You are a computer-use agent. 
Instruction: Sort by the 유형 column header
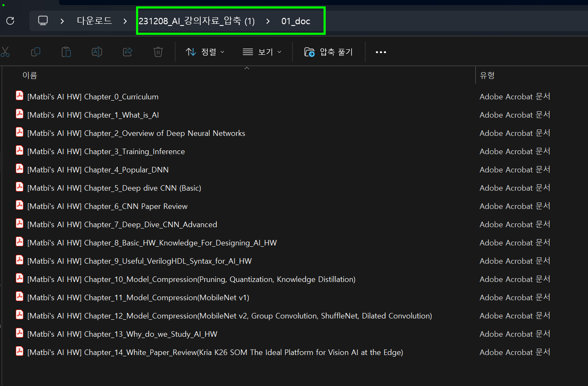(487, 75)
